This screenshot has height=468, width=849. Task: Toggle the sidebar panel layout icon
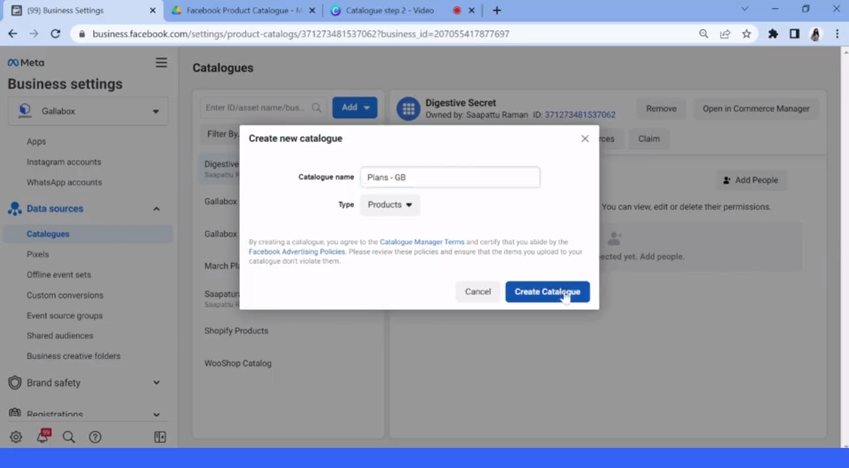point(160,437)
